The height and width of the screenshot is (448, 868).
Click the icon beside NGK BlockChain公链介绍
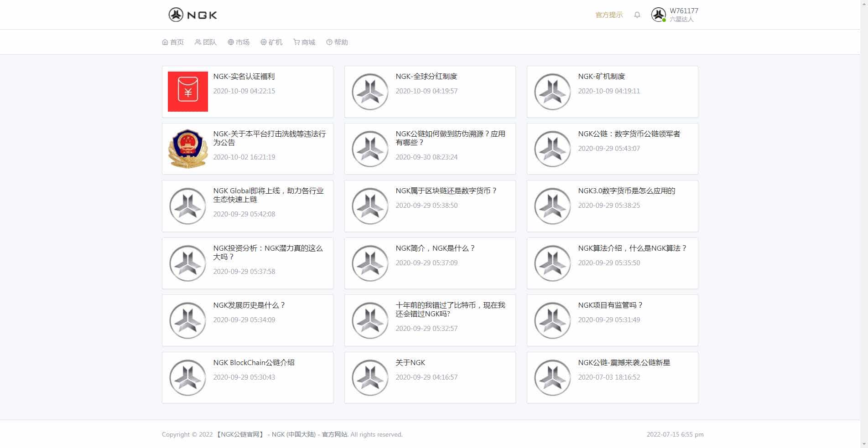[187, 377]
